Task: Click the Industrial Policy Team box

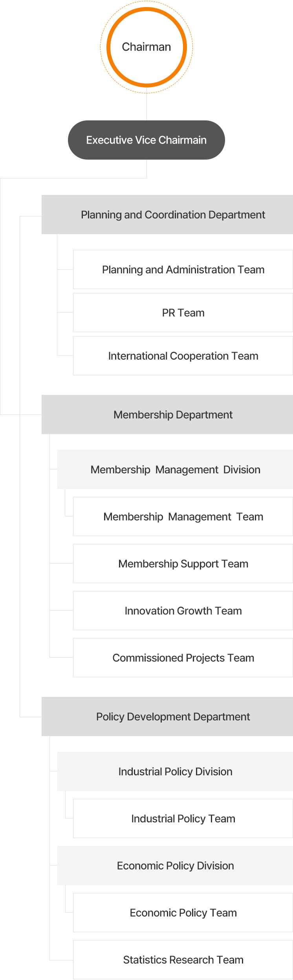Action: pyautogui.click(x=183, y=818)
